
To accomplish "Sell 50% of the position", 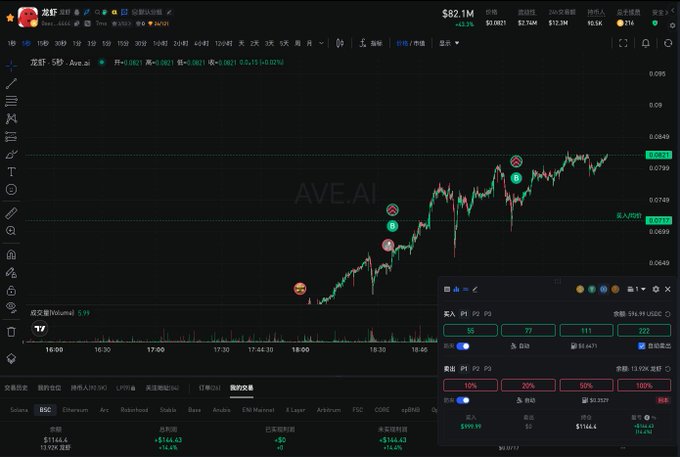I will tap(586, 385).
